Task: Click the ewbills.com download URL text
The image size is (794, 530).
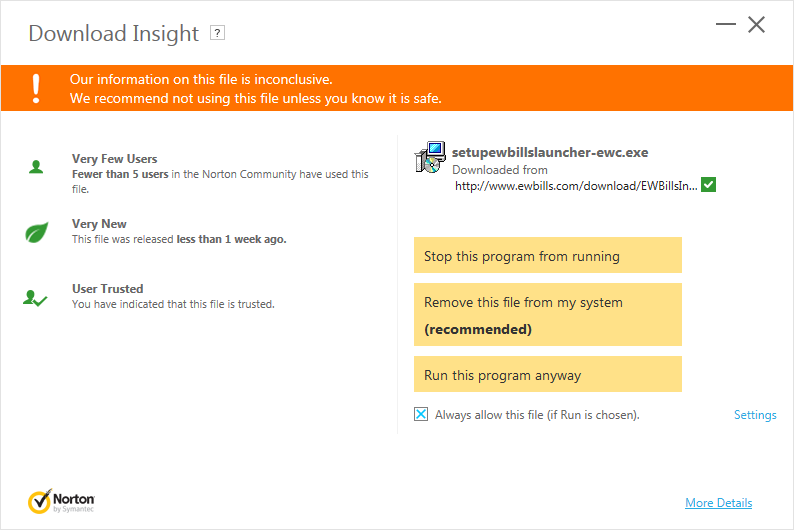Action: point(576,186)
